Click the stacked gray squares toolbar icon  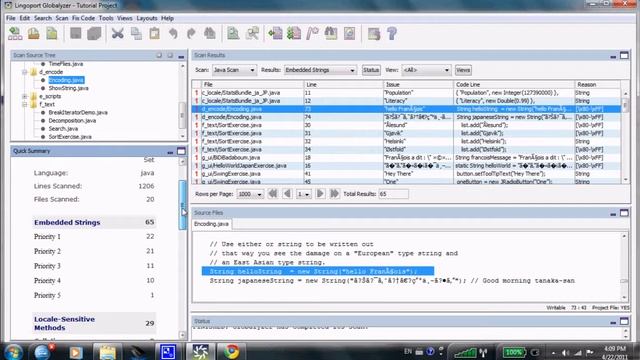pos(94,33)
